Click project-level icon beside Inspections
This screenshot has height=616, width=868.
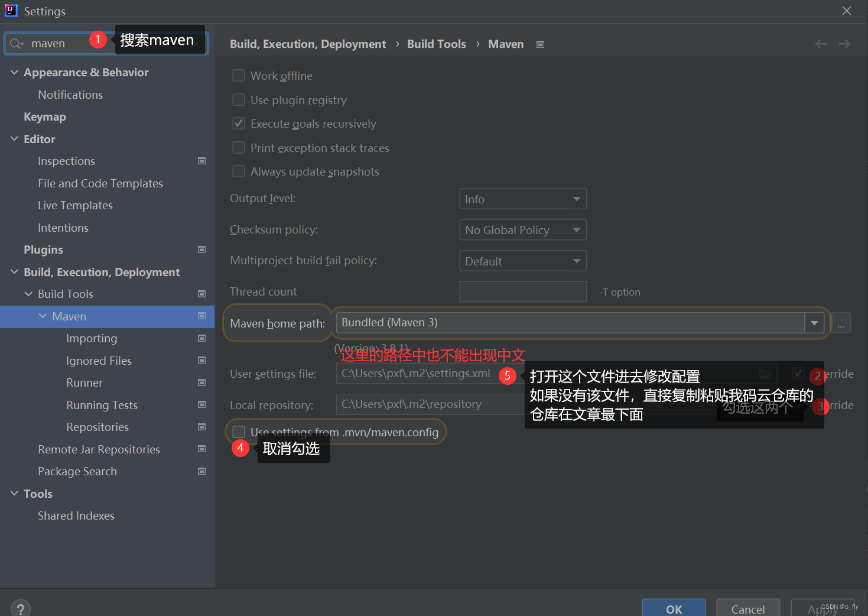point(201,161)
